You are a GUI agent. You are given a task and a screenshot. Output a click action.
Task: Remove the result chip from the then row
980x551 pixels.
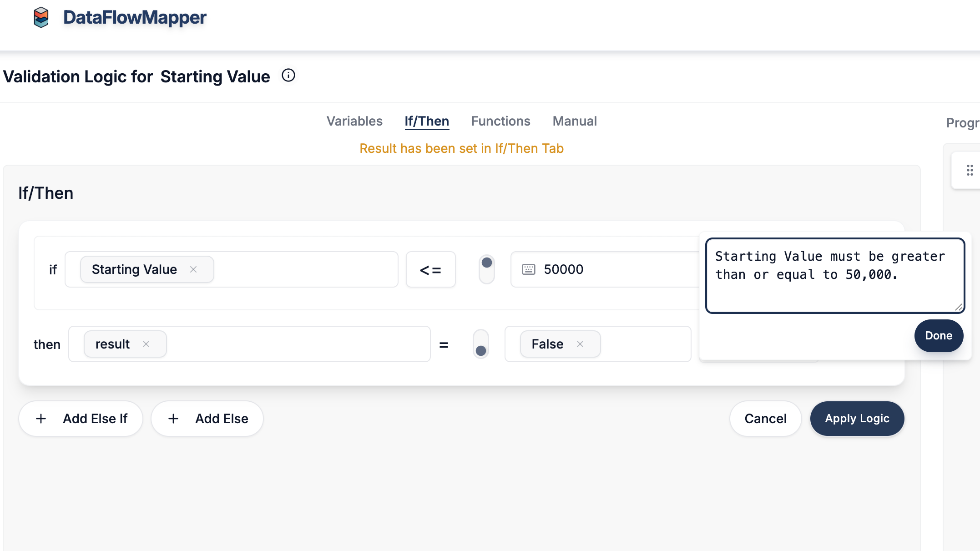tap(146, 344)
